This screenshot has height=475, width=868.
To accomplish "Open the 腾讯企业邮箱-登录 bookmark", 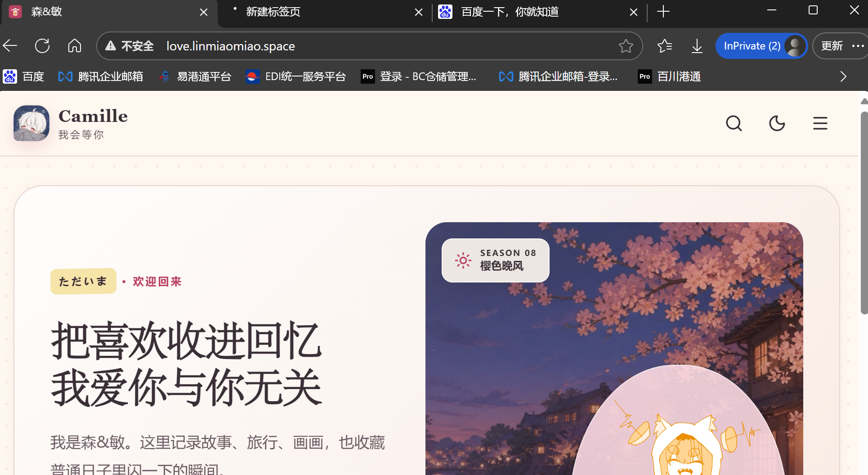I will pos(558,76).
